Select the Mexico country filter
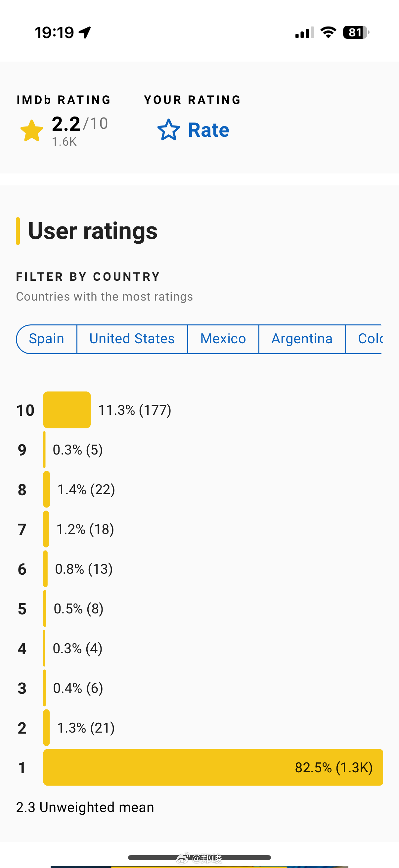 pos(223,339)
